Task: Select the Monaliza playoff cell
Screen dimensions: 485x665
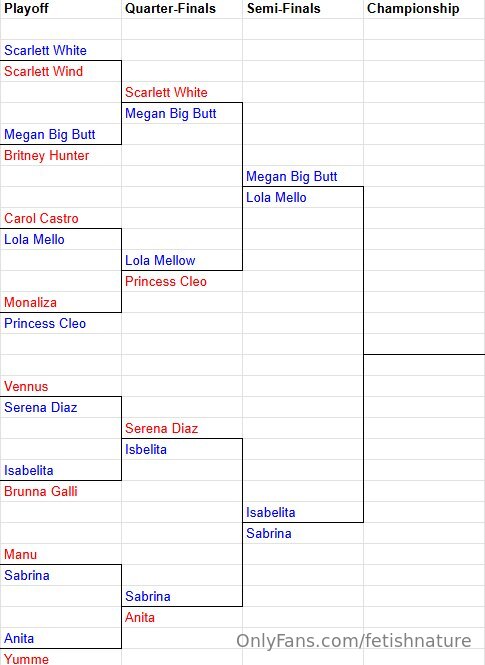Action: [61, 302]
